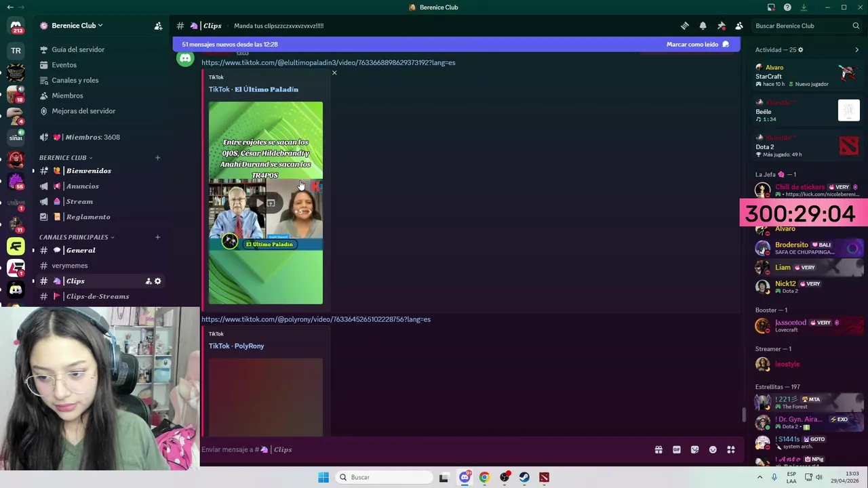Open Anuncios channel

click(100, 186)
